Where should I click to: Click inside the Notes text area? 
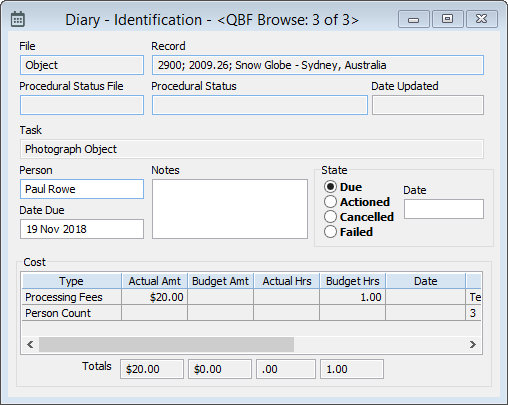[x=230, y=209]
